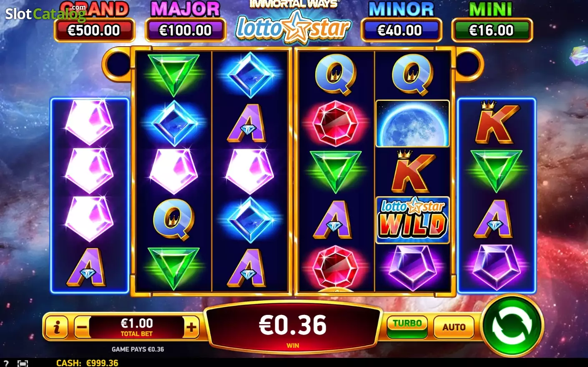The image size is (588, 367).
Task: Open the game info 'i' button
Action: [57, 327]
